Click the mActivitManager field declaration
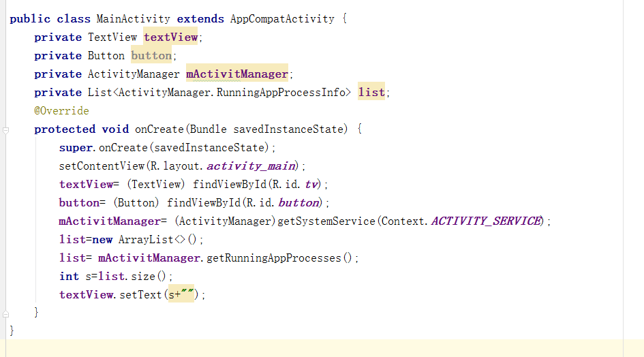This screenshot has width=644, height=357. click(x=237, y=74)
